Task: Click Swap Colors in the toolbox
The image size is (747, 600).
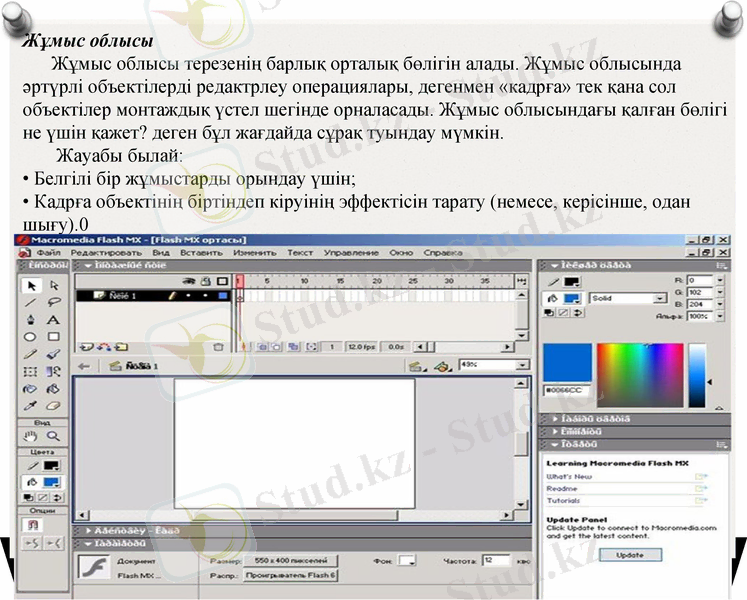Action: tap(57, 498)
